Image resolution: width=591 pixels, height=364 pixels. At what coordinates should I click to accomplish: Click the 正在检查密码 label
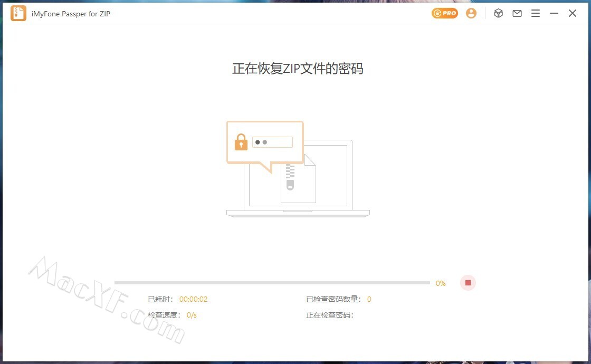click(329, 315)
